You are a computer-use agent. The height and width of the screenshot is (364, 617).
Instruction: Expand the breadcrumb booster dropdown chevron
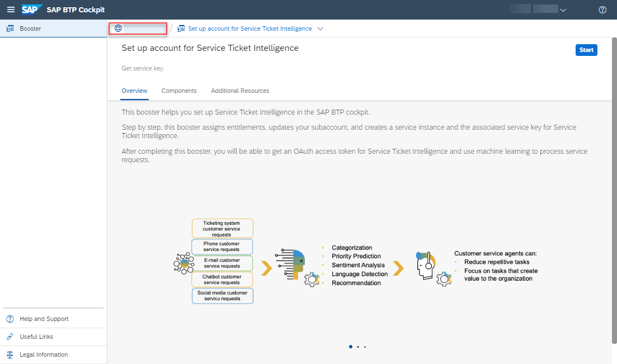(x=321, y=29)
